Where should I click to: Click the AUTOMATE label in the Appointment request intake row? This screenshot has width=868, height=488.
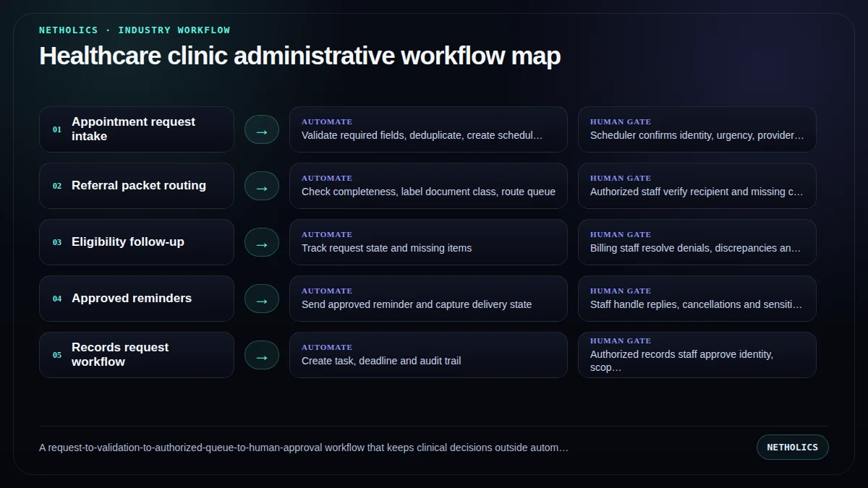[327, 121]
